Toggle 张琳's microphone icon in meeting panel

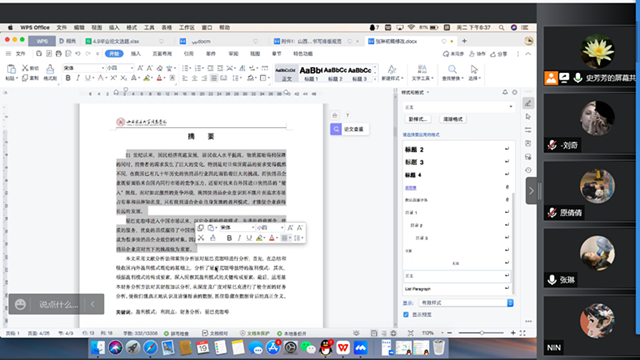(552, 280)
